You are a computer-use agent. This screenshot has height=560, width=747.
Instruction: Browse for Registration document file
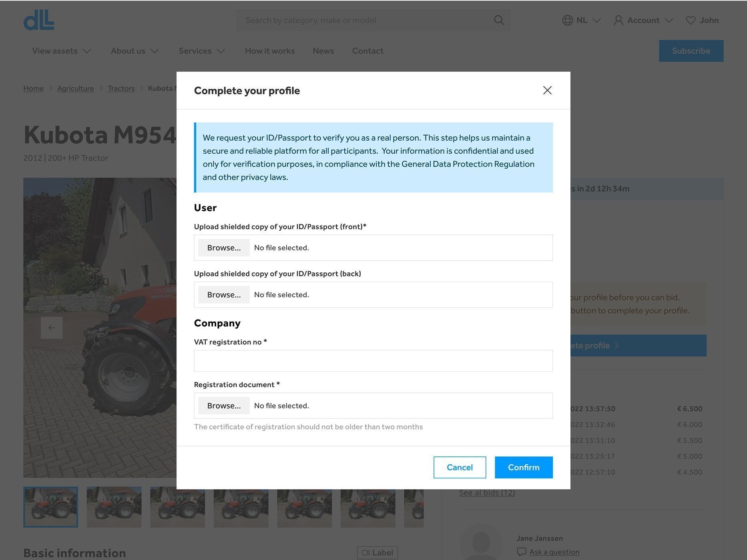(x=224, y=406)
